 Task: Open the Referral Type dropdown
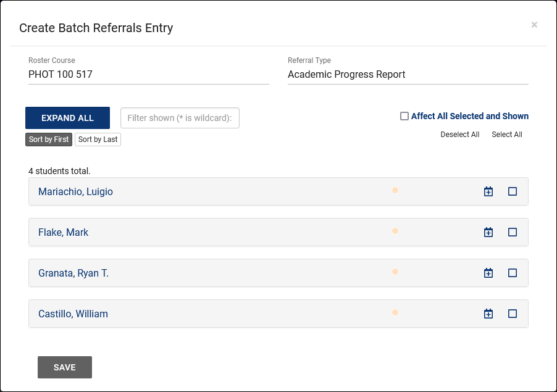pos(408,75)
